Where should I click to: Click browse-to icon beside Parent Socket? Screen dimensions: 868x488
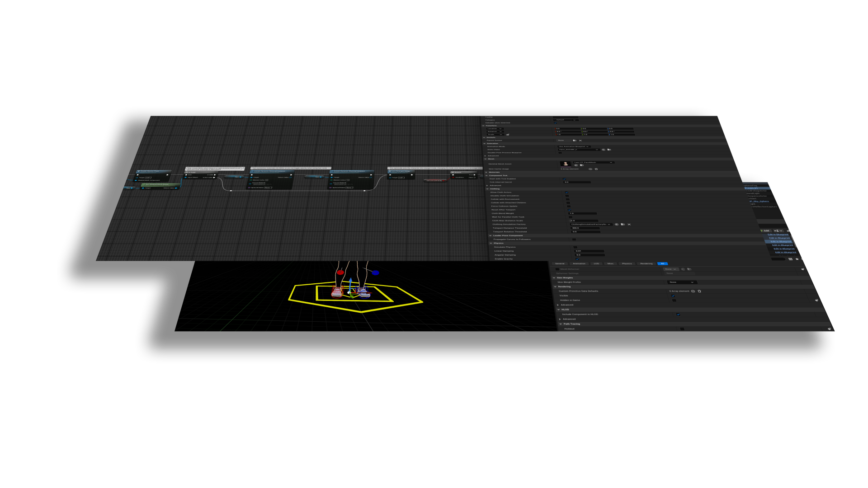coord(575,141)
